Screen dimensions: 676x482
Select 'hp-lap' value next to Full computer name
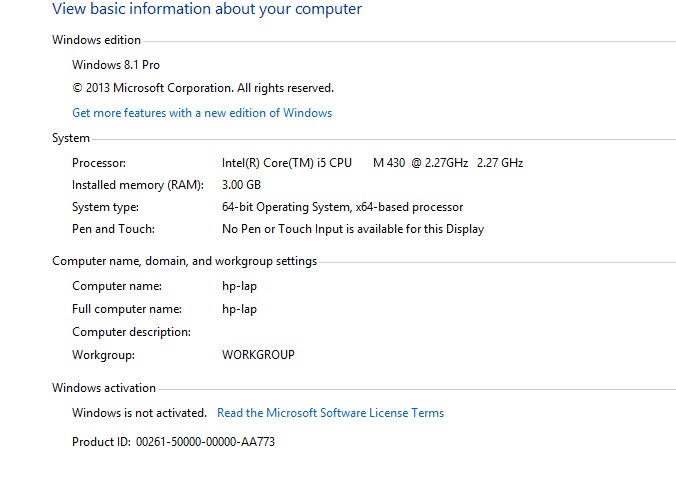point(239,310)
